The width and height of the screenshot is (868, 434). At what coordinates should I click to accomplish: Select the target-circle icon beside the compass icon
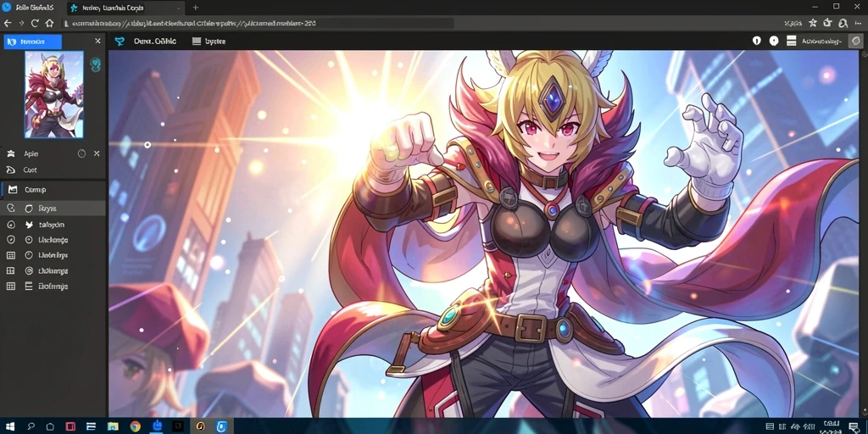[29, 240]
